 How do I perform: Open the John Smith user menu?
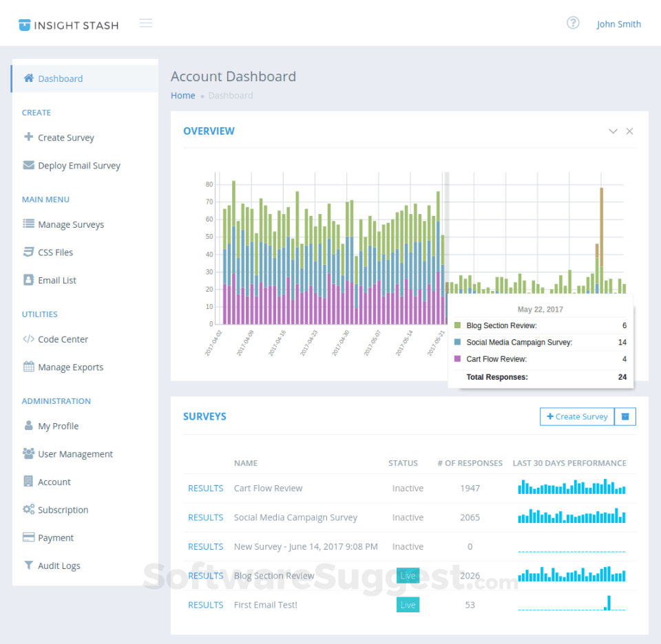click(x=618, y=25)
